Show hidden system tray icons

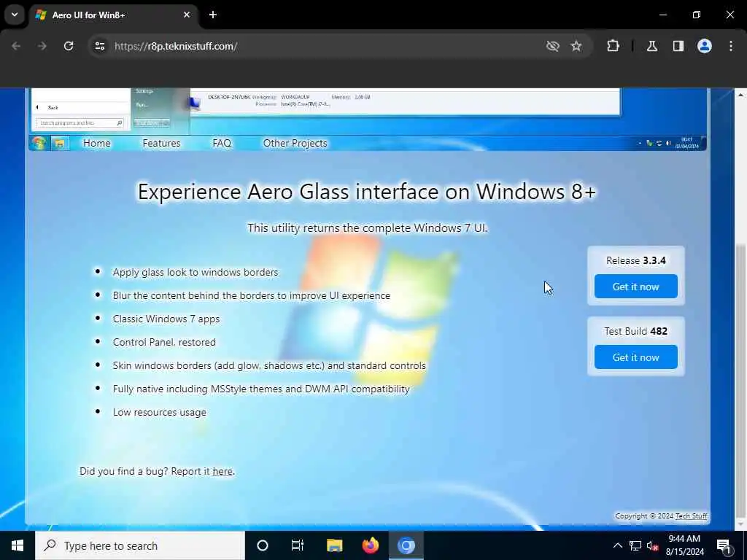(617, 545)
